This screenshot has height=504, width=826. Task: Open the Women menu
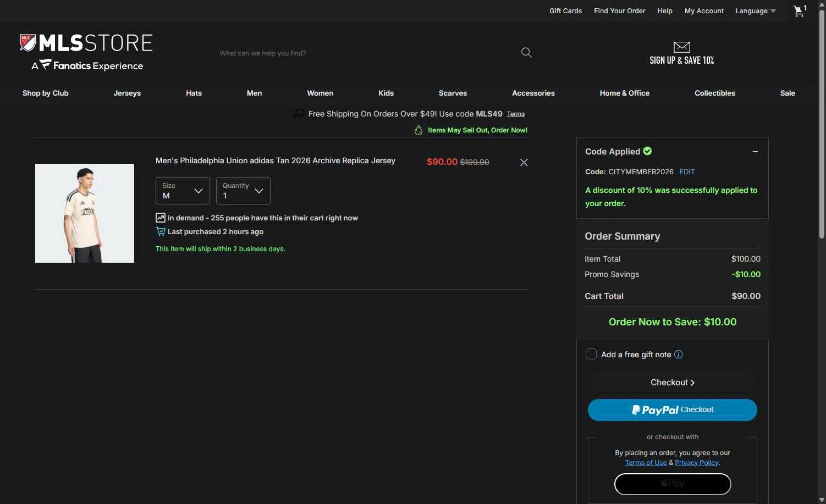[320, 93]
